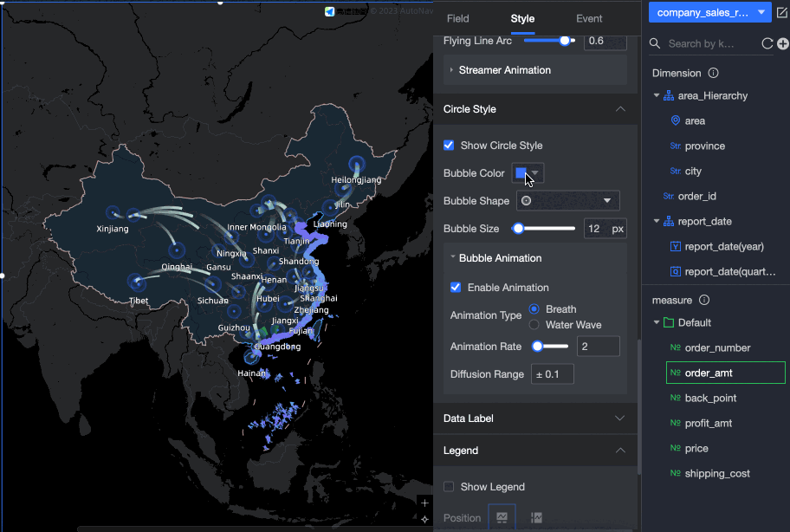Click the search magnifier icon
Screen dimensions: 790x532
pos(655,43)
